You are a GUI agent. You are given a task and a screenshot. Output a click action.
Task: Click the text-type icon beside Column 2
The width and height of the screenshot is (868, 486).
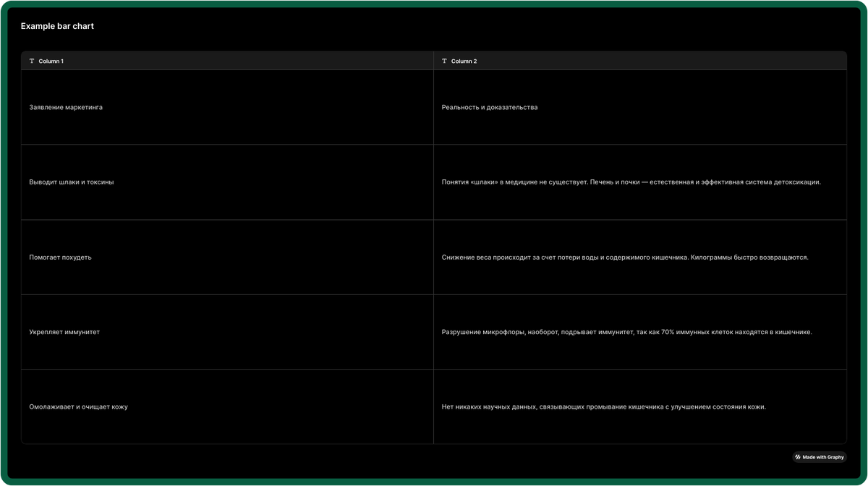click(x=444, y=61)
